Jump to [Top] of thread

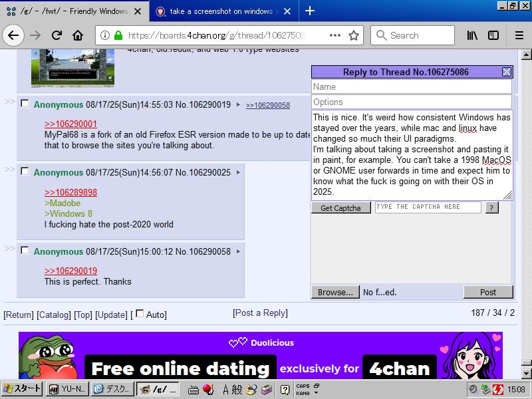pos(83,315)
